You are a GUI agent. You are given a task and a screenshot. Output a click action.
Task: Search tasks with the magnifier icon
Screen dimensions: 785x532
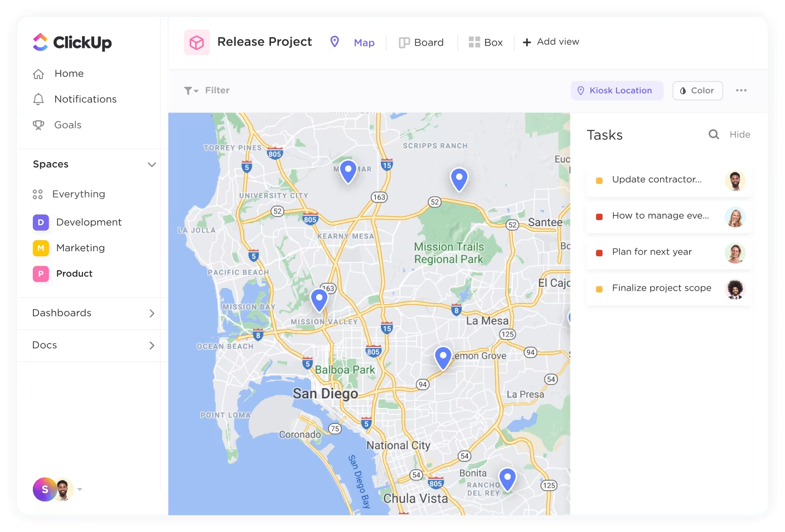pyautogui.click(x=714, y=134)
